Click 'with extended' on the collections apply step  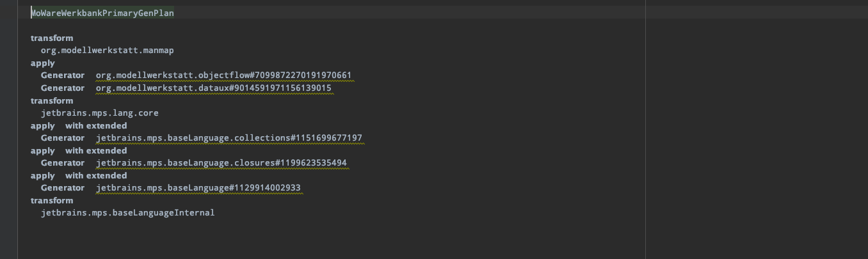(x=96, y=126)
